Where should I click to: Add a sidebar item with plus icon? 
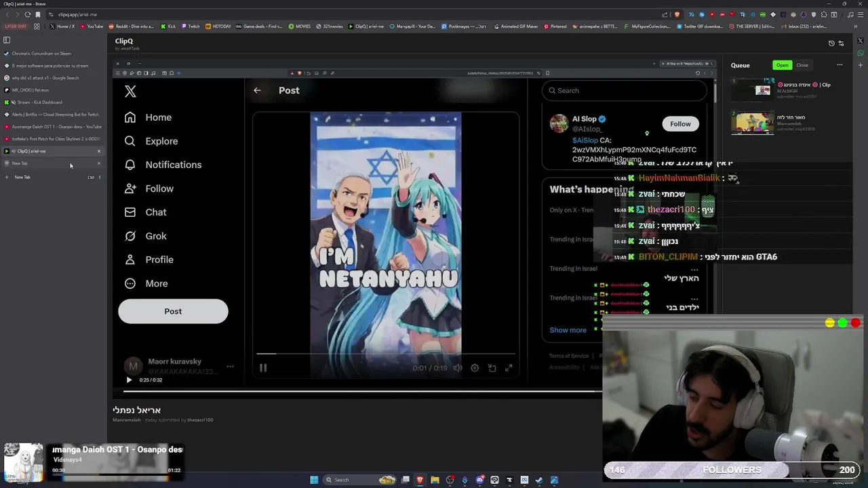pos(861,64)
